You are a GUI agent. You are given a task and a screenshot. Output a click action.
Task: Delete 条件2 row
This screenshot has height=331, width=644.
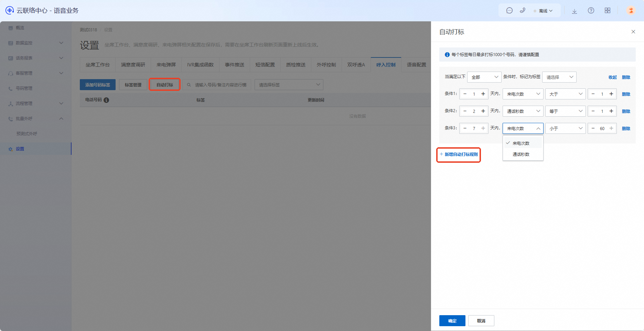click(x=626, y=111)
